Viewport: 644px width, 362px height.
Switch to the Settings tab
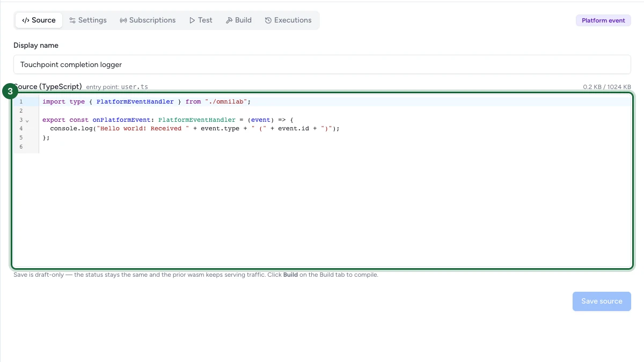[x=88, y=20]
